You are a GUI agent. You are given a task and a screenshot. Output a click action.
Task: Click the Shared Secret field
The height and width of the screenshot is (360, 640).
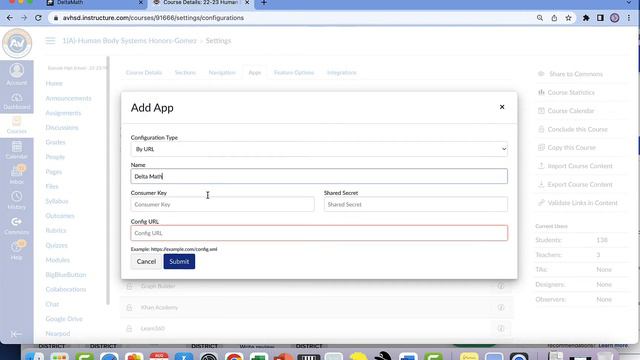tap(416, 204)
